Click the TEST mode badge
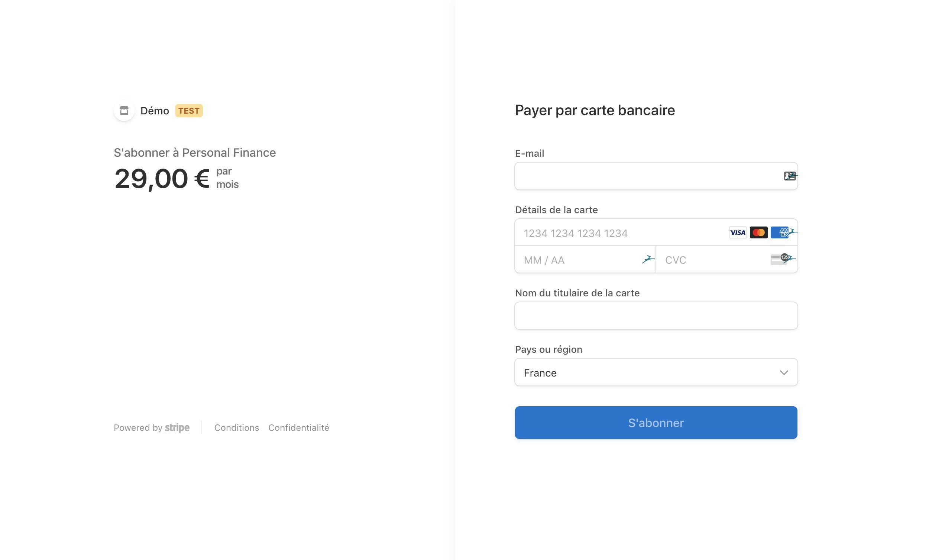 (189, 111)
